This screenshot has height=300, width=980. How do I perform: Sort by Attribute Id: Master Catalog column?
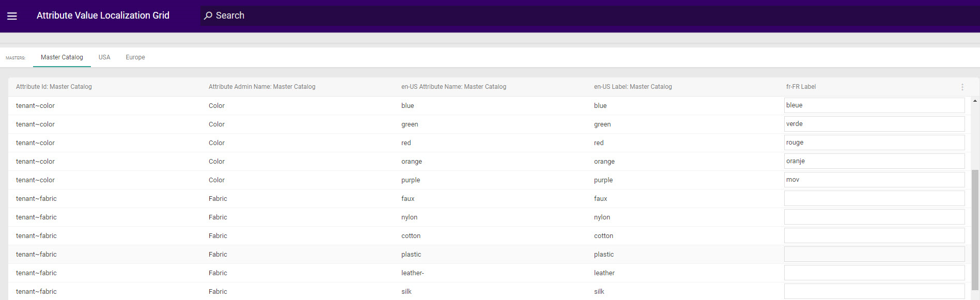click(54, 87)
